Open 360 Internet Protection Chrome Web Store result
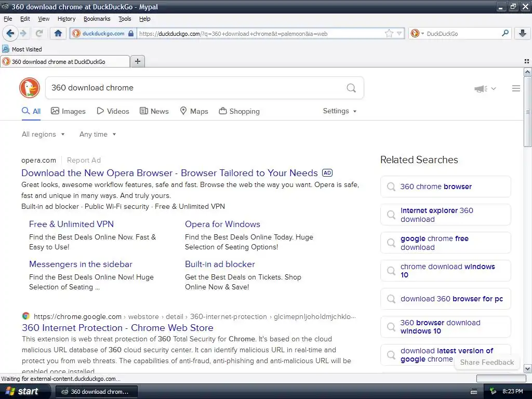532x399 pixels. tap(118, 328)
